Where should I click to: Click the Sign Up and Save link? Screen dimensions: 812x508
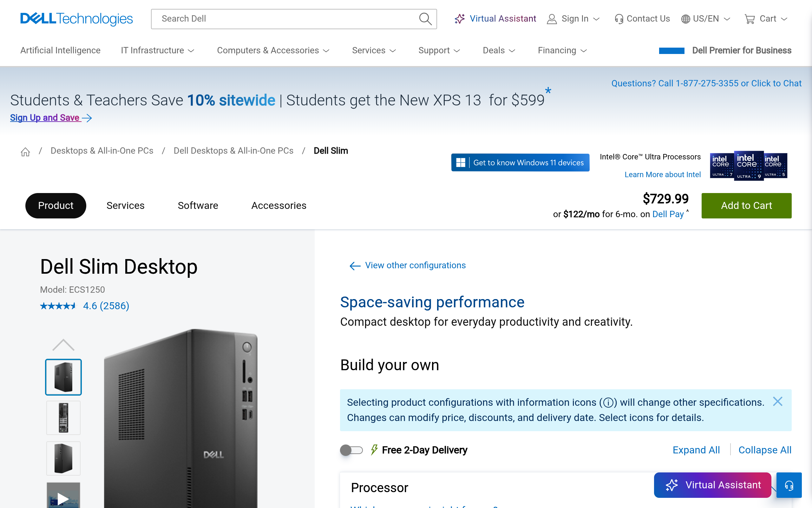(51, 117)
